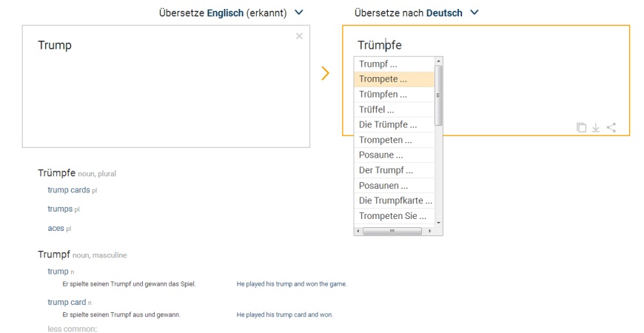Download the translation as a file
Viewport: 644px width, 333px height.
(596, 128)
